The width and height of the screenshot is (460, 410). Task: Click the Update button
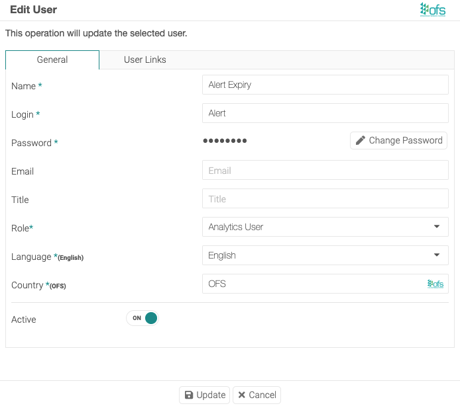coord(204,395)
